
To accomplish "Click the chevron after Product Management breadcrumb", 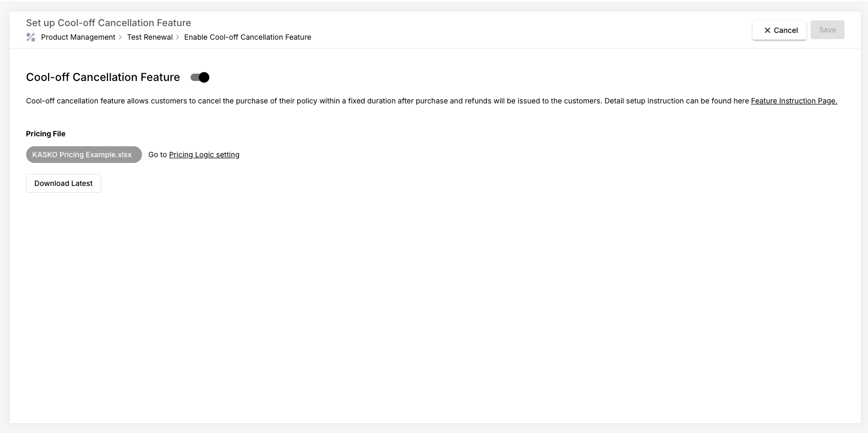I will coord(121,37).
